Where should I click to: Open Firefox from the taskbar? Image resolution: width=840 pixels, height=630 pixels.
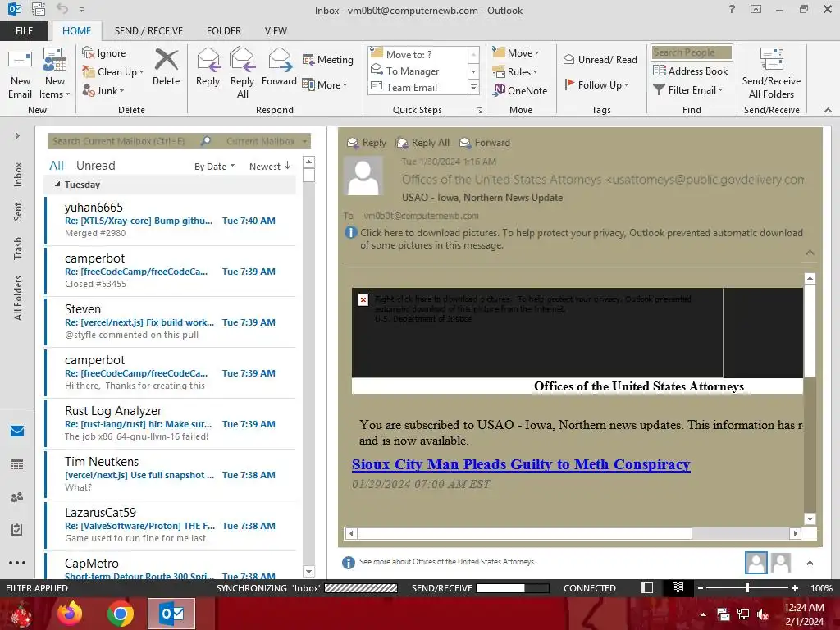click(70, 614)
